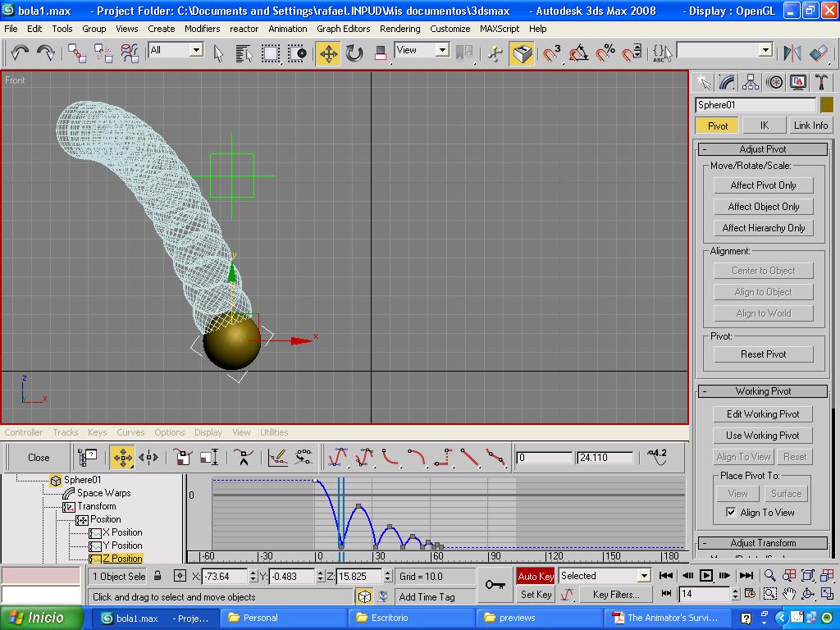Image resolution: width=840 pixels, height=630 pixels.
Task: Switch to the Link Info tab
Action: click(x=810, y=126)
